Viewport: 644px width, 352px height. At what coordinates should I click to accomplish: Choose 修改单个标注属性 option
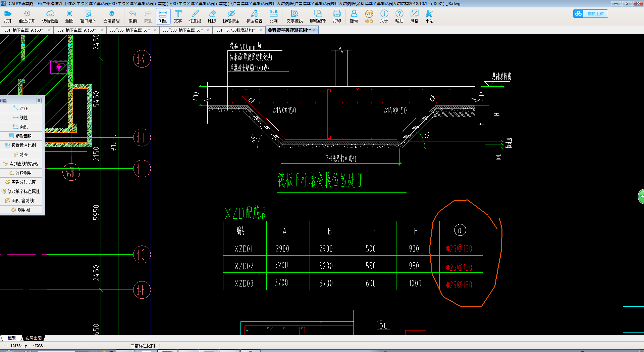coord(21,191)
